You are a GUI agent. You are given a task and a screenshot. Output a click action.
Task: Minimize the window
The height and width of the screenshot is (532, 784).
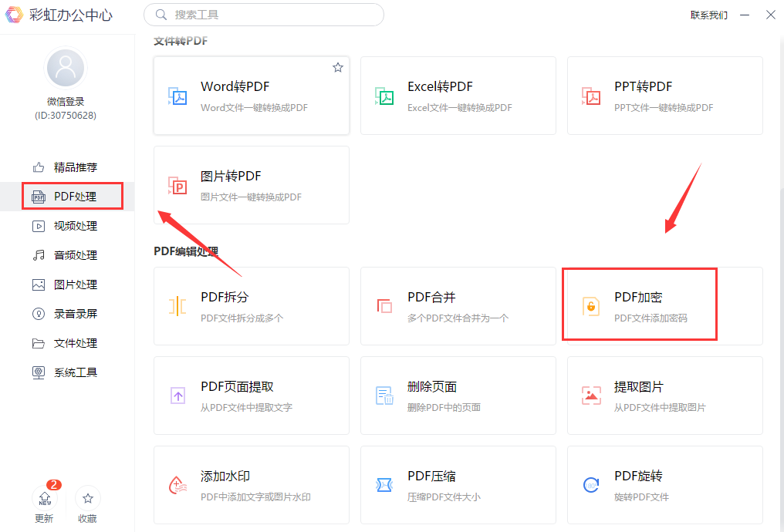click(x=745, y=15)
